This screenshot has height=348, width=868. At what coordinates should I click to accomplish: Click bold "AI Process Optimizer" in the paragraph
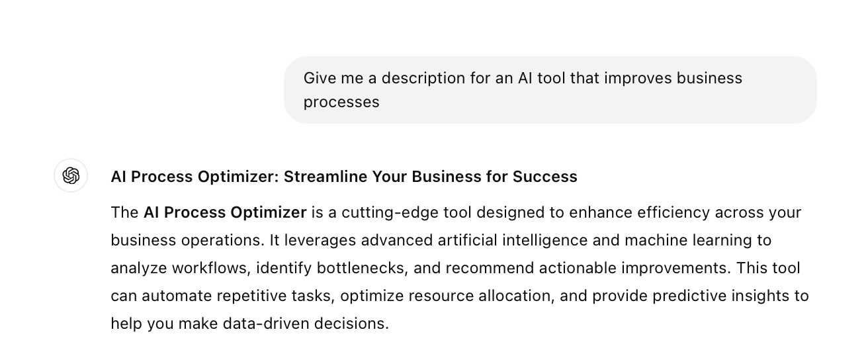[225, 212]
